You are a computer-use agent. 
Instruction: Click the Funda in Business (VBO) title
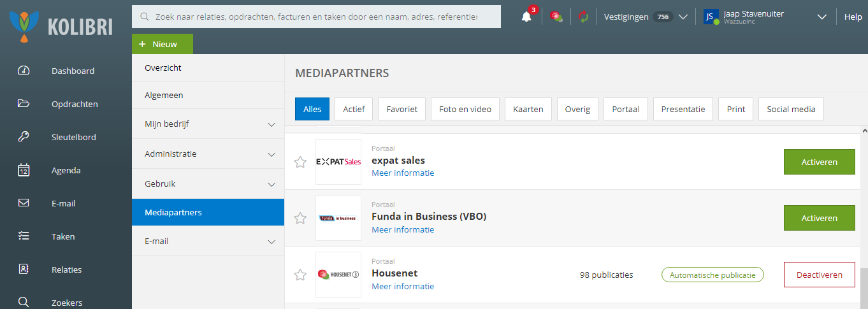click(x=429, y=217)
